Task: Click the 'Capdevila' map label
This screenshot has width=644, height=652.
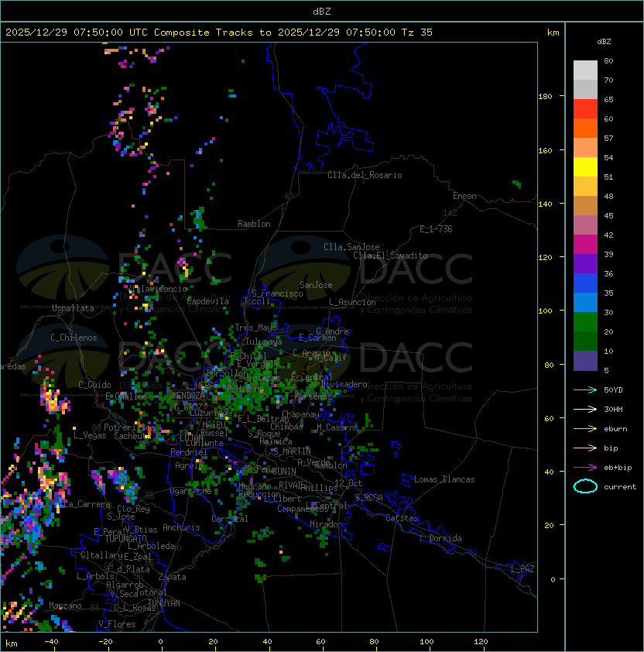Action: (207, 301)
